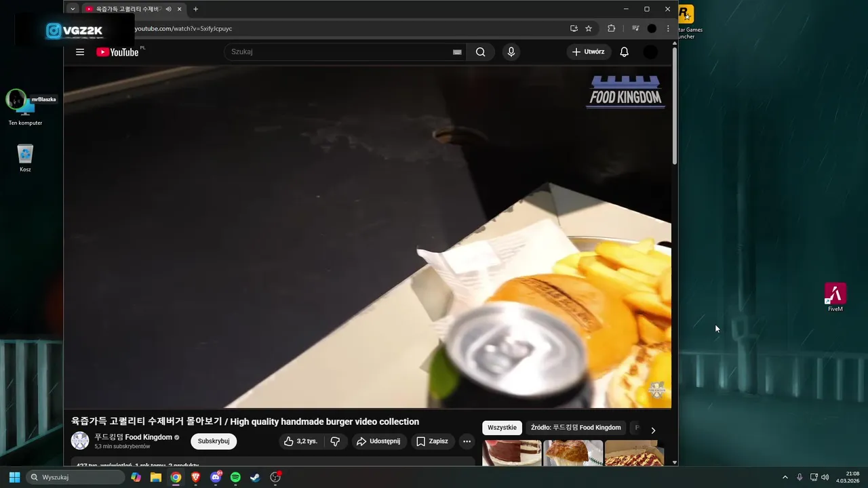Screen dimensions: 868x488
Task: Select the Wszystkie filter chip
Action: (502, 428)
